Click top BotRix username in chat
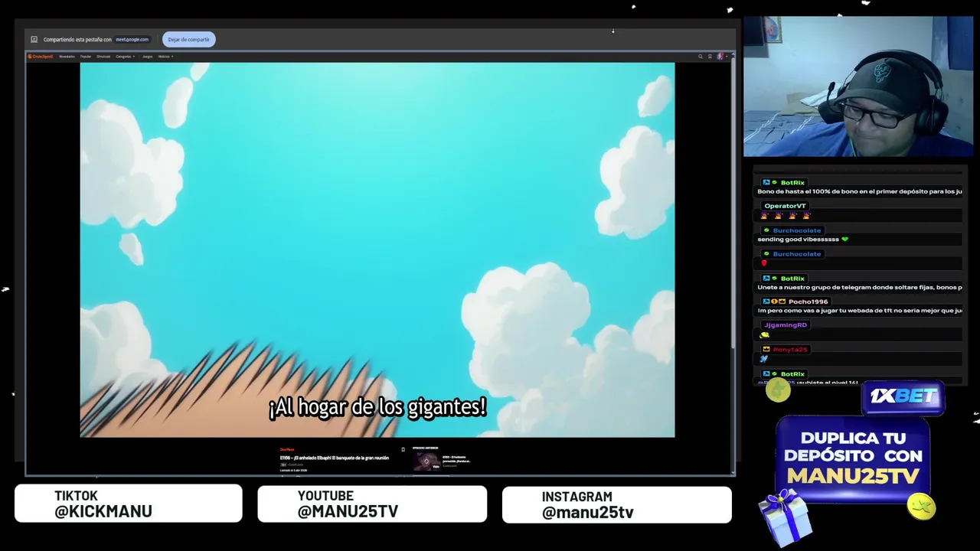The width and height of the screenshot is (980, 551). [792, 183]
